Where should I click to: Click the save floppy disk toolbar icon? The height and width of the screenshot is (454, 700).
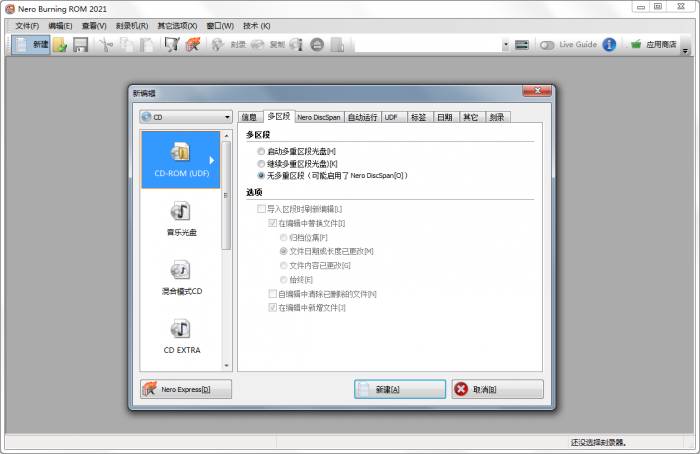click(x=80, y=45)
